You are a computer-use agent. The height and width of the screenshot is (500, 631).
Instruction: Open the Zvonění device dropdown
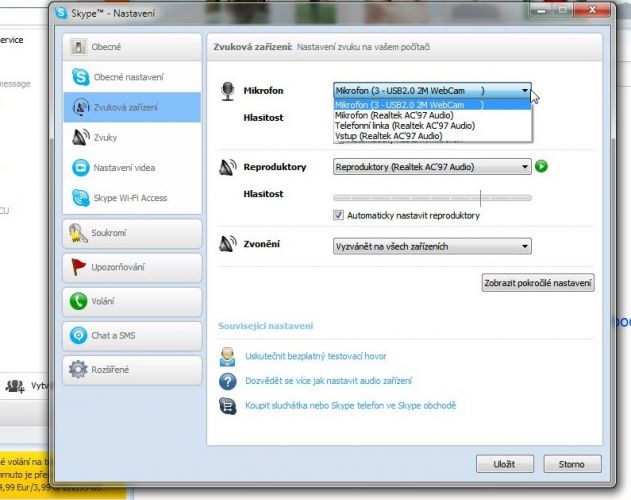(x=432, y=246)
